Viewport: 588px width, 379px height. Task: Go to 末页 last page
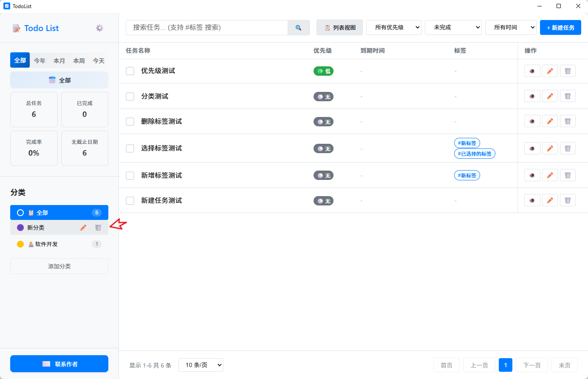[x=565, y=365]
